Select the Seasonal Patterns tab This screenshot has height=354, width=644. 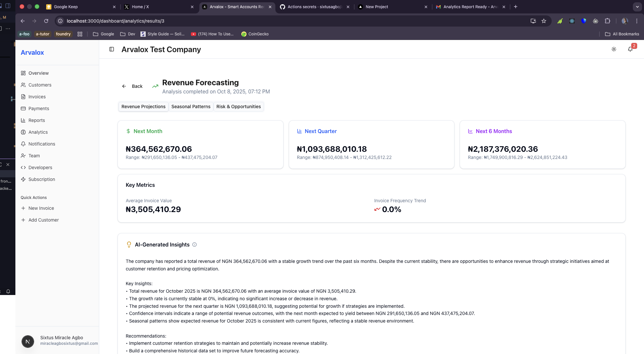click(191, 107)
